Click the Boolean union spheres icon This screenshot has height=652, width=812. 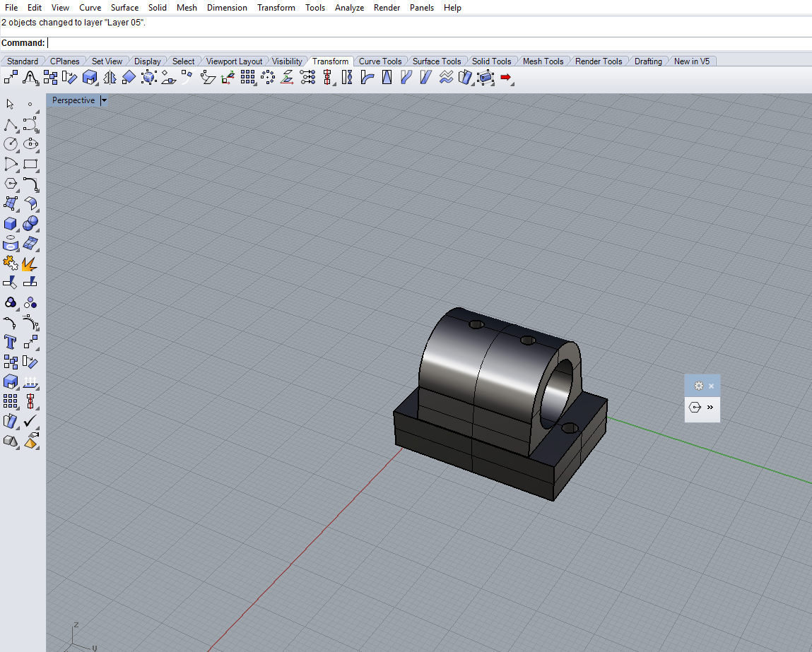[x=10, y=303]
